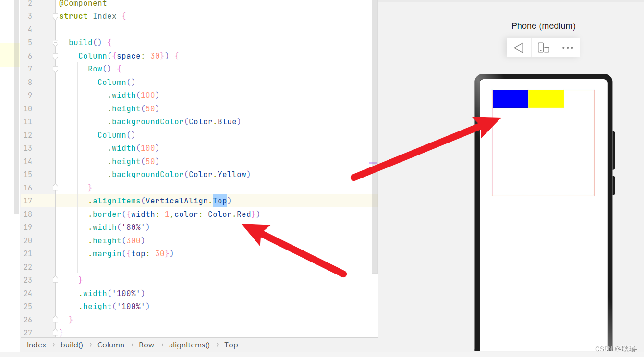Collapse the Row() fold on line 7

[x=56, y=69]
